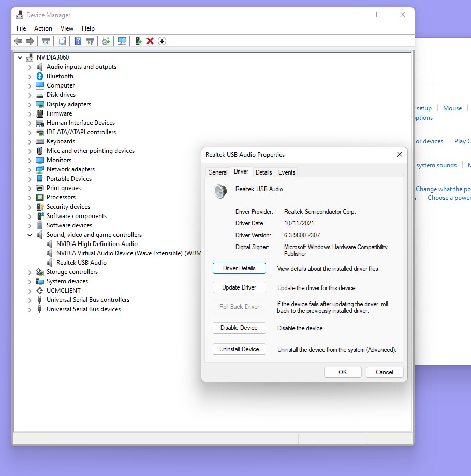The width and height of the screenshot is (471, 476).
Task: Click the Driver Details button
Action: (239, 268)
